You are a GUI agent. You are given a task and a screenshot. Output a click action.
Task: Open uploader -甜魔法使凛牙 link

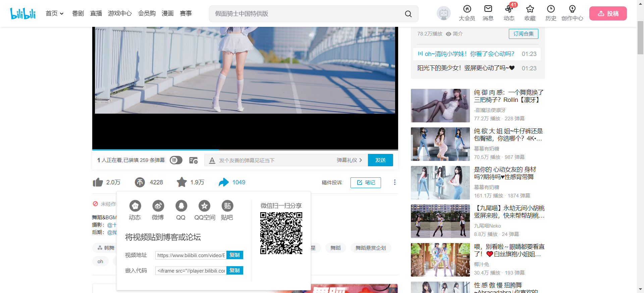coord(490,110)
